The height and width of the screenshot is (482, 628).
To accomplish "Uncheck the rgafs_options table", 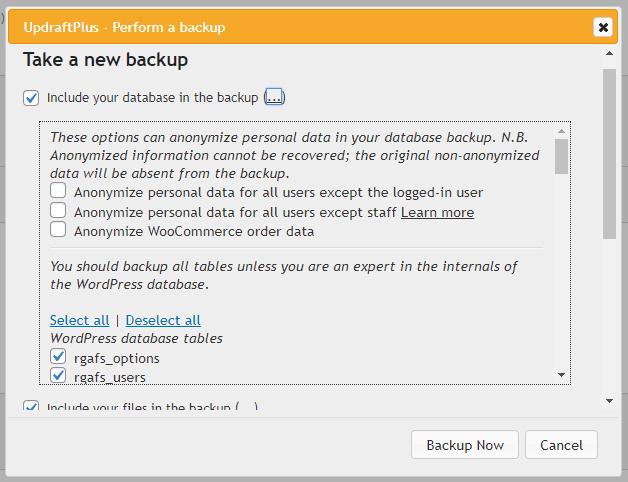I will (x=59, y=357).
